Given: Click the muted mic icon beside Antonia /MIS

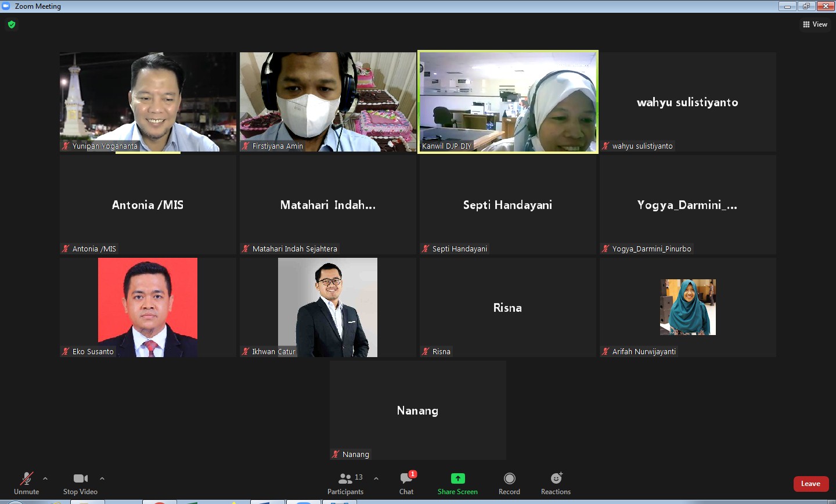Looking at the screenshot, I should point(66,249).
